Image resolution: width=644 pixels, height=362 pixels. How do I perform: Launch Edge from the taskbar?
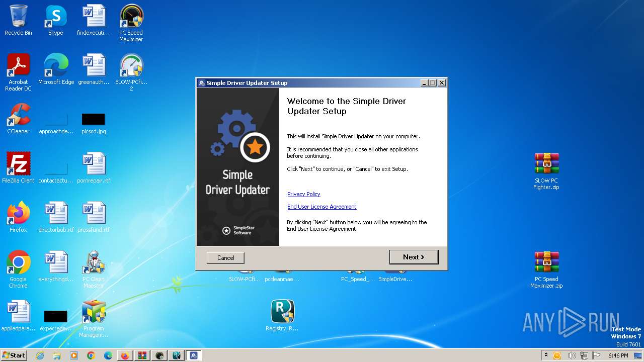[108, 355]
